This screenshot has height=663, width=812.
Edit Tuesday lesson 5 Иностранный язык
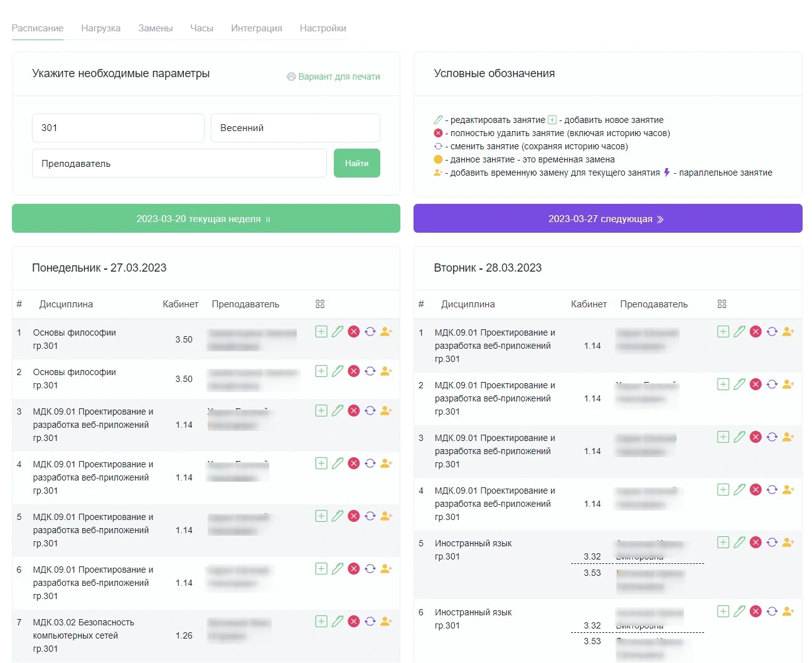pyautogui.click(x=740, y=543)
